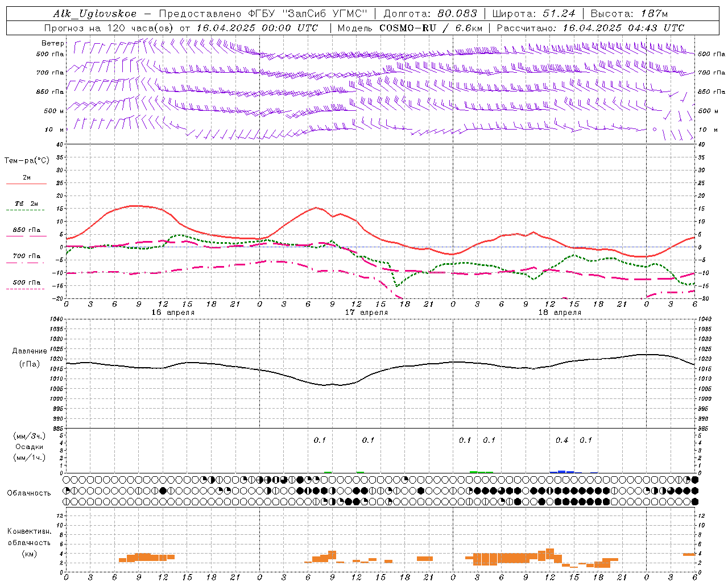Click the Ветер wind panel label
This screenshot has height=582, width=728.
pos(53,43)
